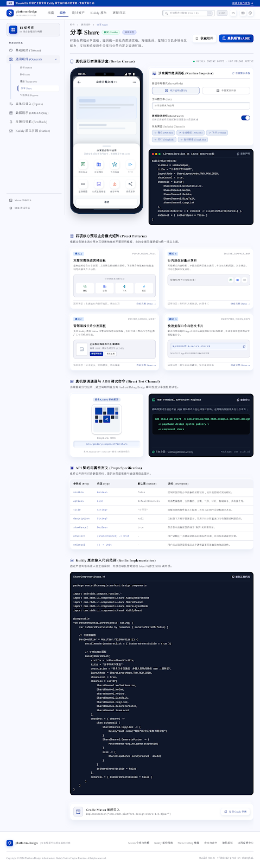Tap the 保存 download icon in the share sheet
The height and width of the screenshot is (868, 260).
[115, 185]
